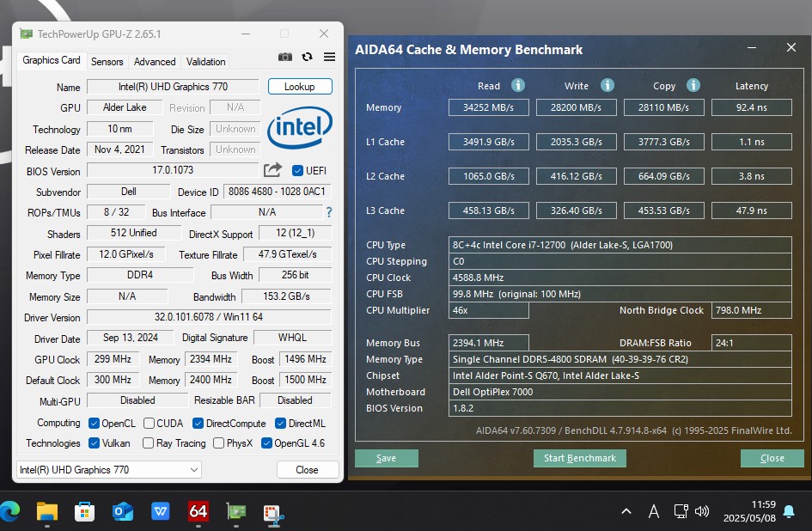Switch to GPU-Z via taskbar icon
The height and width of the screenshot is (531, 812).
[236, 512]
